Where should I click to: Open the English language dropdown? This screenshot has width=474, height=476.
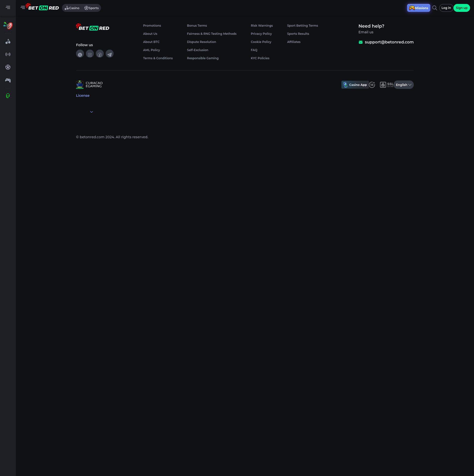(404, 85)
